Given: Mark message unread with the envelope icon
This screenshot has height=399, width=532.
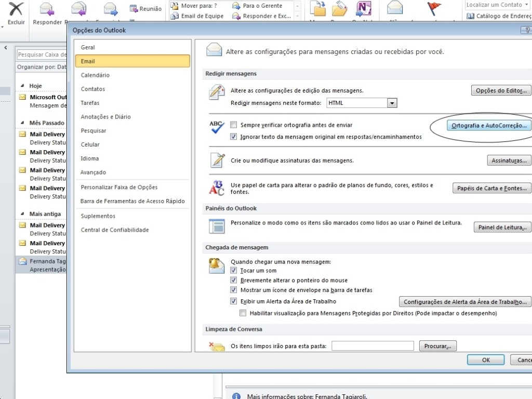Looking at the screenshot, I should pyautogui.click(x=394, y=9).
